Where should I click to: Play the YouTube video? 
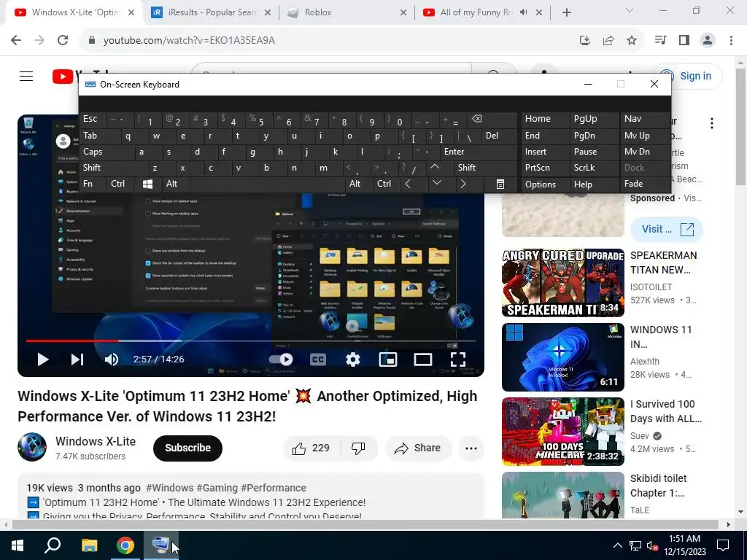(43, 359)
